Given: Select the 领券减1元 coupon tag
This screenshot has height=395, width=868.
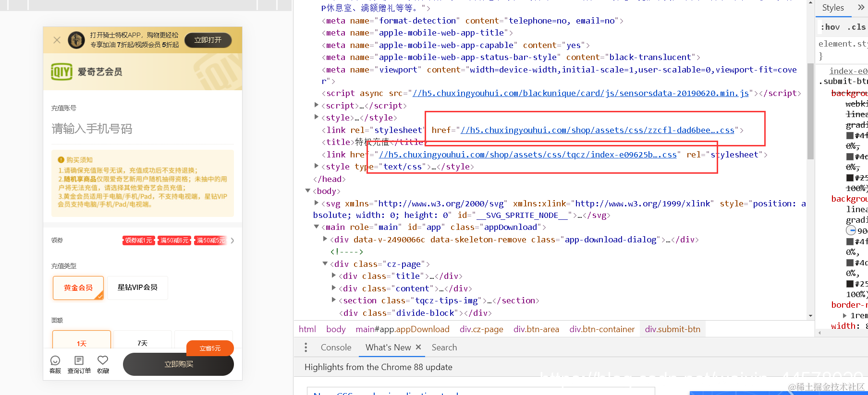Looking at the screenshot, I should tap(139, 240).
